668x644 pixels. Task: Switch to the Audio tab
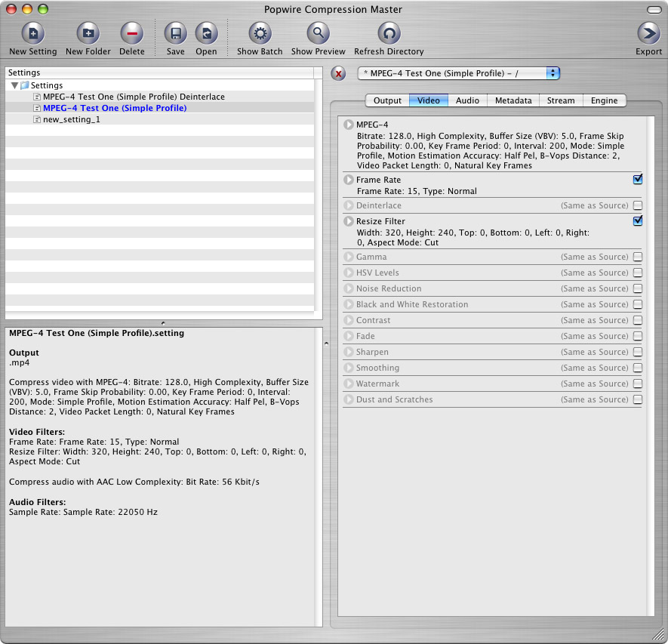[x=467, y=100]
